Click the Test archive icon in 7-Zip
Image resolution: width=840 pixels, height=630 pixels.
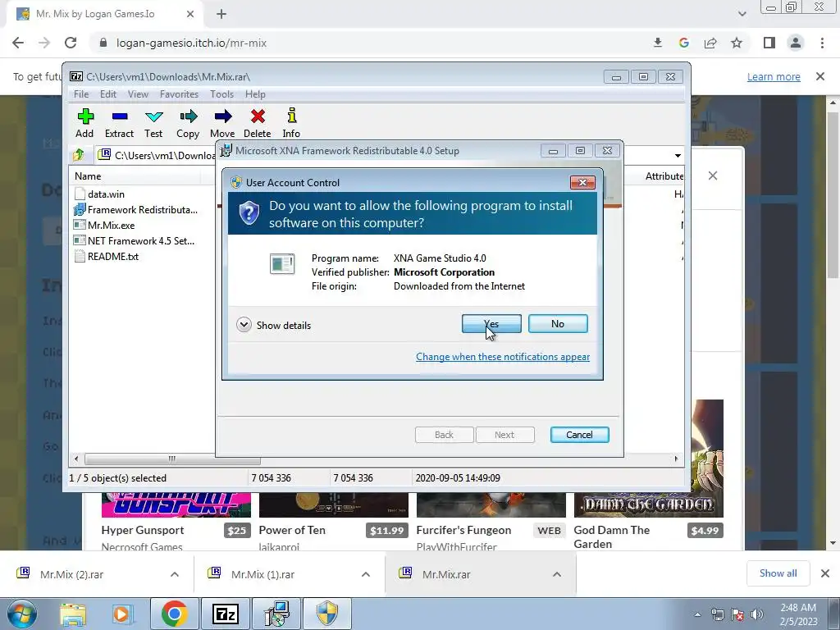153,116
